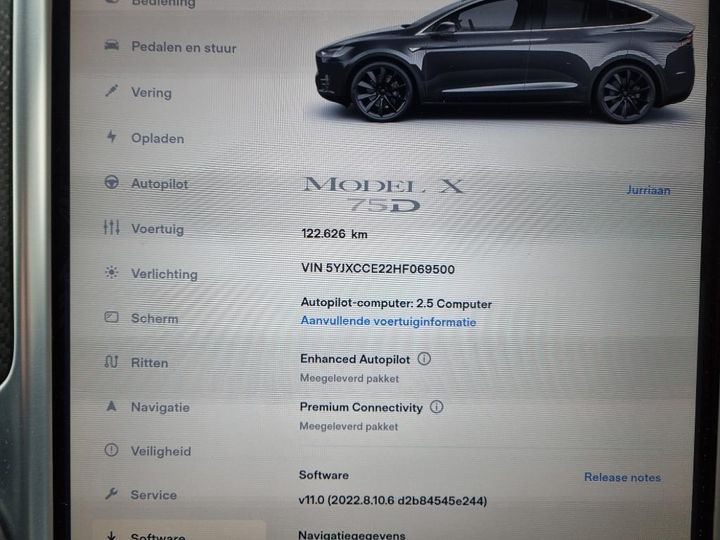The image size is (720, 540).
Task: Select the Veiligheid warning icon
Action: [111, 450]
